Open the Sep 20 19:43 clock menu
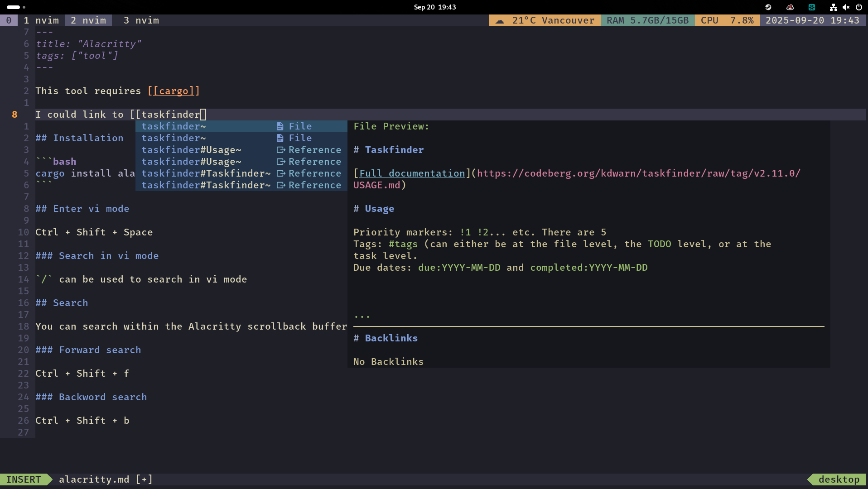 point(435,7)
